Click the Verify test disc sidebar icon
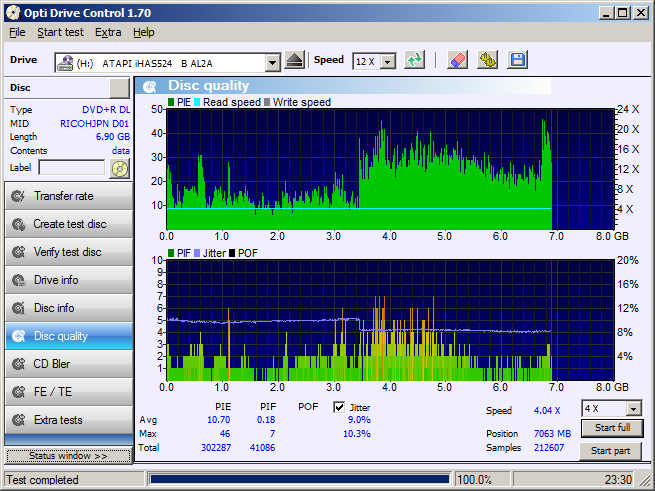The image size is (655, 491). (x=18, y=252)
